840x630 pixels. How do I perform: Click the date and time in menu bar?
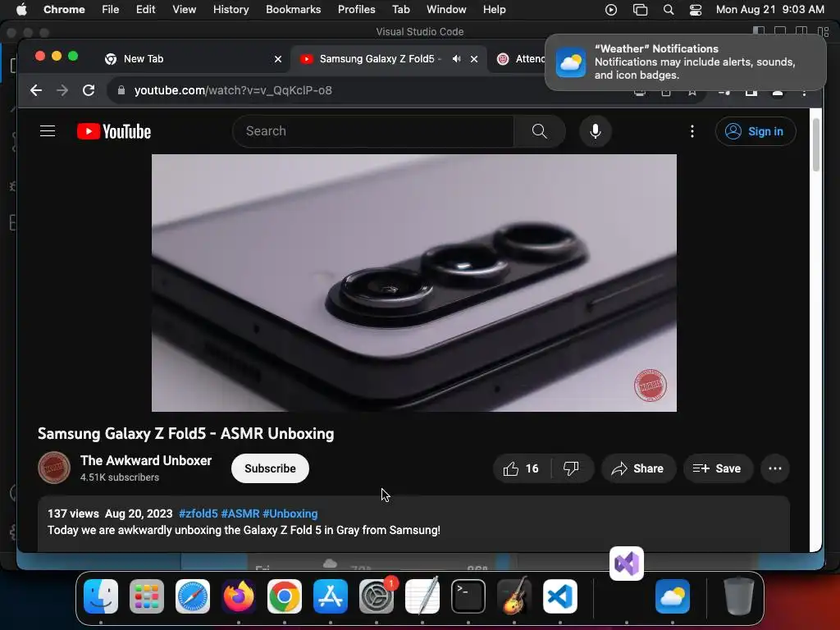(769, 10)
